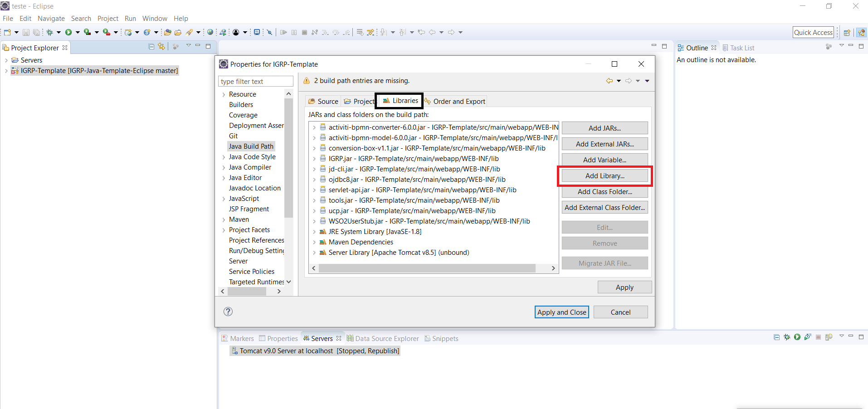
Task: Click the type filter text field
Action: point(256,82)
